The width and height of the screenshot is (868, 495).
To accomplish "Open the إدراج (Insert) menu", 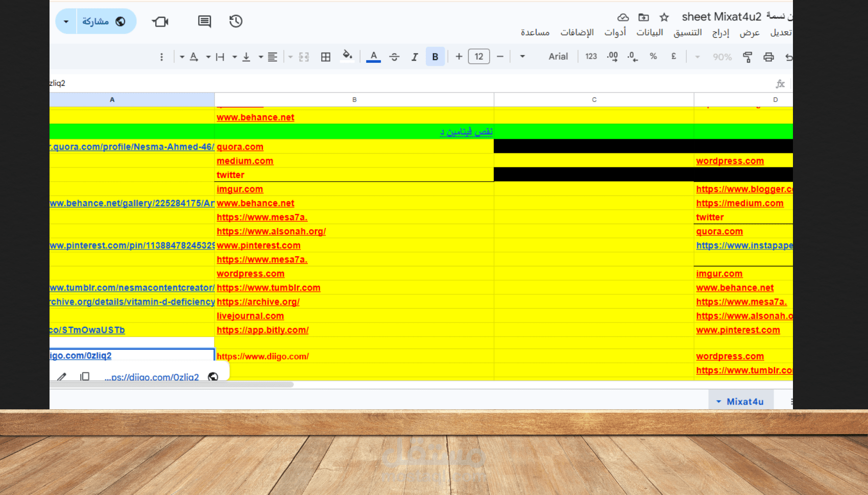I will coord(720,33).
